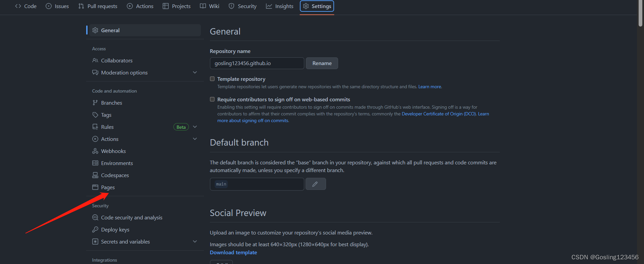The width and height of the screenshot is (644, 264).
Task: Click the Secrets and variables asterisk icon
Action: click(x=95, y=242)
